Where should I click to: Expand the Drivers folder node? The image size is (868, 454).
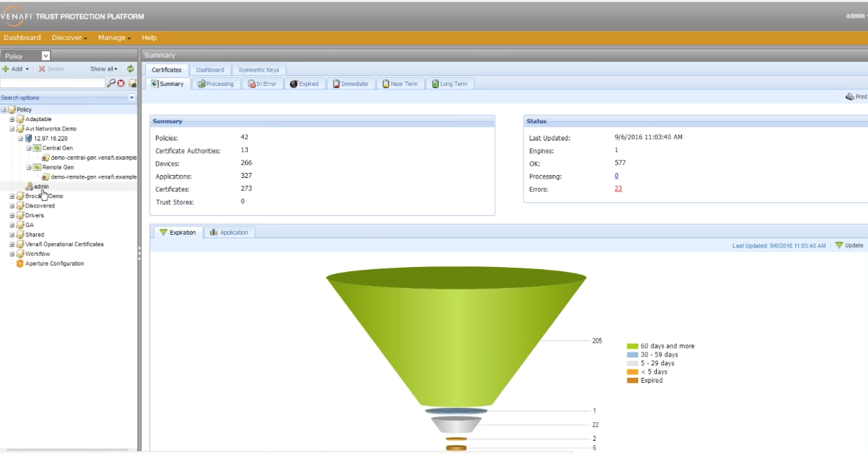12,215
